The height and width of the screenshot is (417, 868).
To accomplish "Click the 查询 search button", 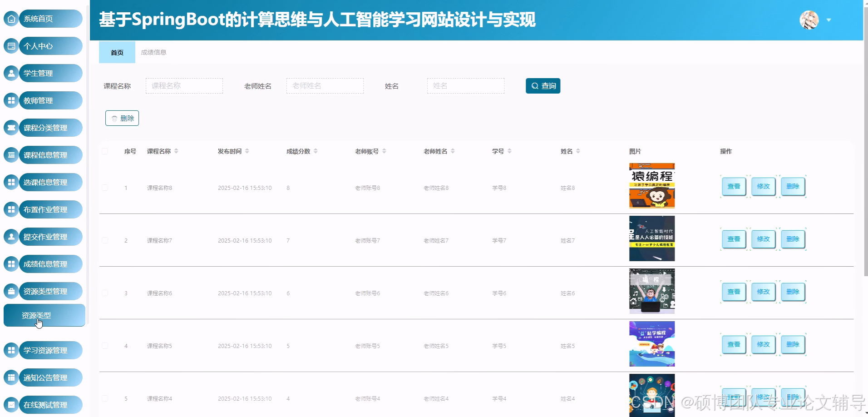I will tap(543, 86).
